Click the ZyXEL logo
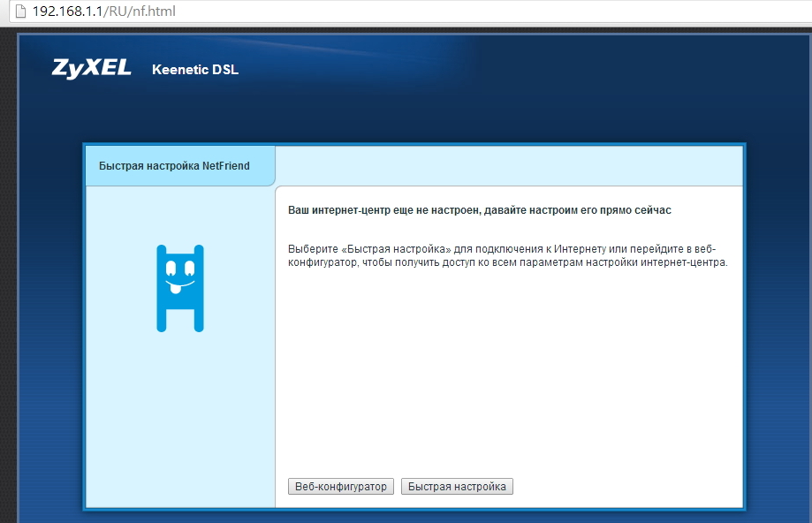The height and width of the screenshot is (523, 812). 91,69
